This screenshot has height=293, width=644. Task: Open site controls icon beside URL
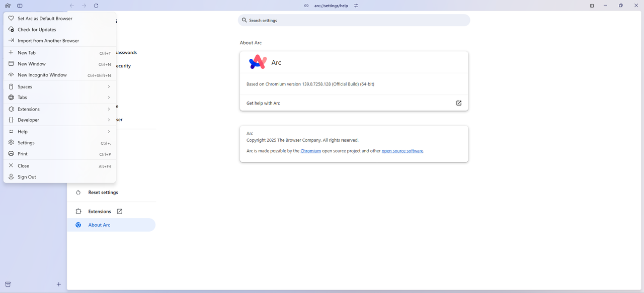[356, 6]
